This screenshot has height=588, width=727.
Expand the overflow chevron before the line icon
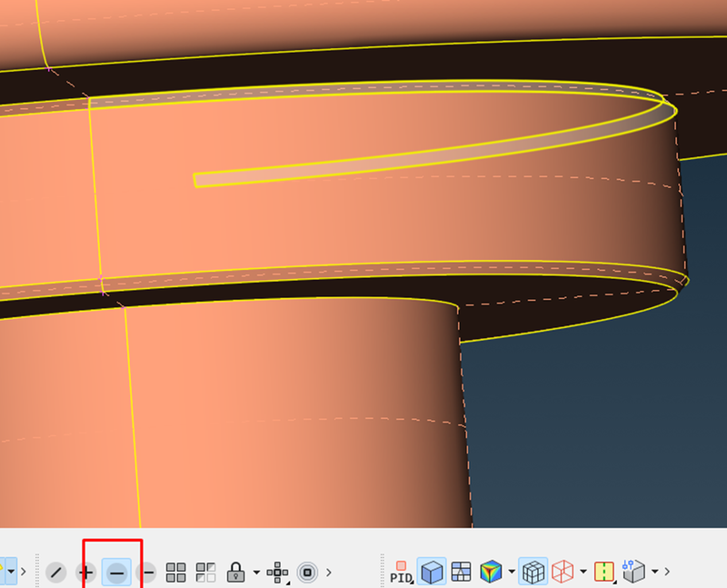24,572
